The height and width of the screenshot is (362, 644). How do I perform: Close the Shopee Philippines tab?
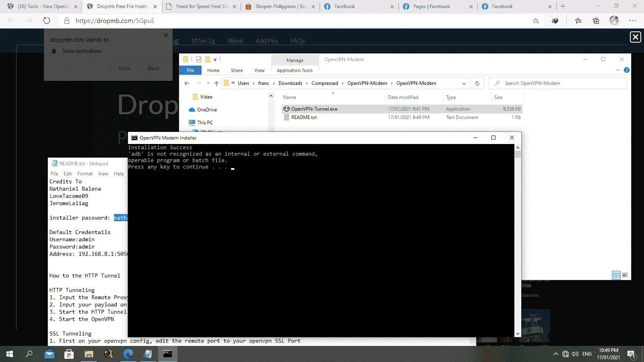tap(313, 6)
